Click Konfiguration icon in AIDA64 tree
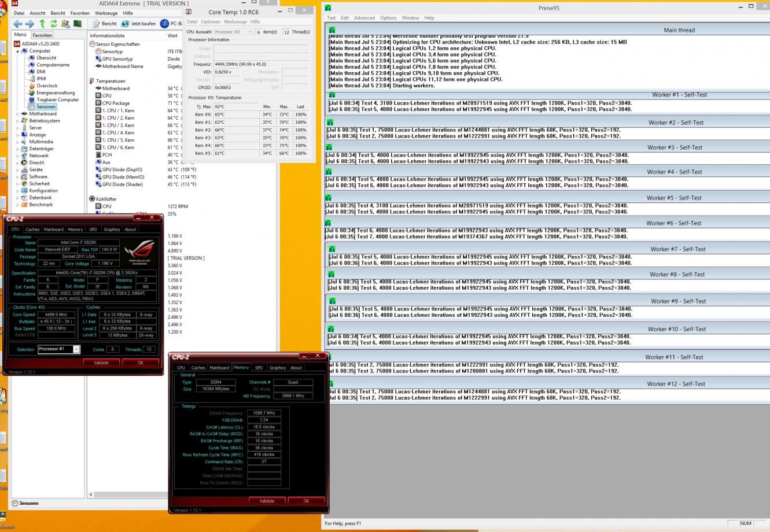Viewport: 770px width, 532px height. [x=24, y=190]
